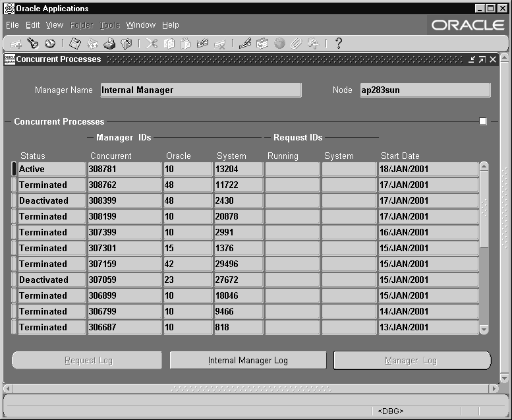Viewport: 512px width, 420px height.
Task: Click Oracle ID 42 cell
Action: [188, 264]
